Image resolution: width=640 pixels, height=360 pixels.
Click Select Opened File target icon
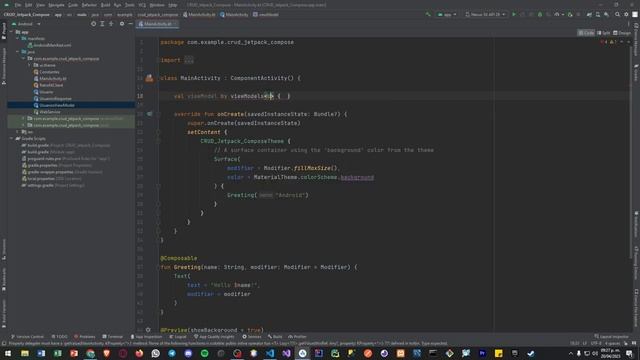[93, 24]
